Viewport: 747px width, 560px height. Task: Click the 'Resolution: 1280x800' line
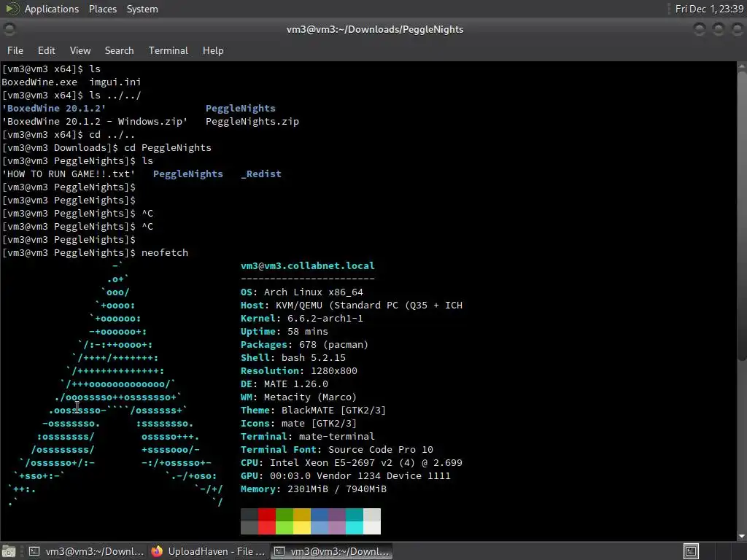[298, 370]
